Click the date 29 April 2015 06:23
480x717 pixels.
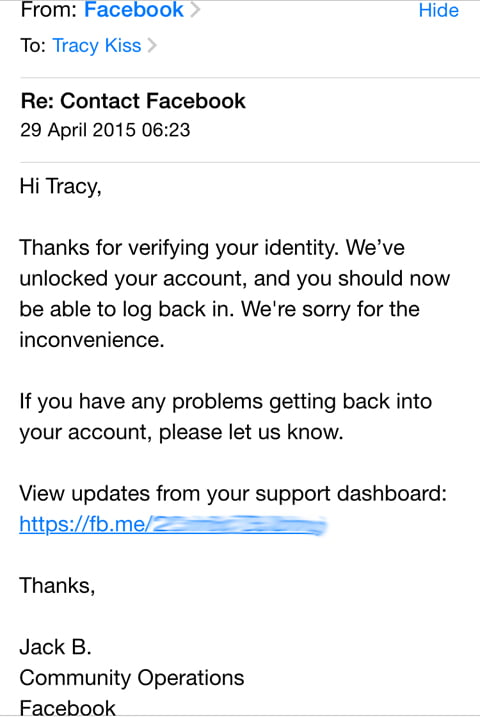(x=105, y=130)
